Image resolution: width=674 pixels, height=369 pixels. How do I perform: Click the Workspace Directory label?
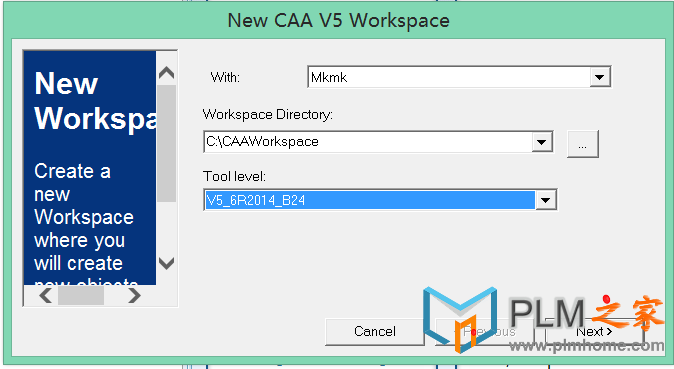pyautogui.click(x=268, y=114)
